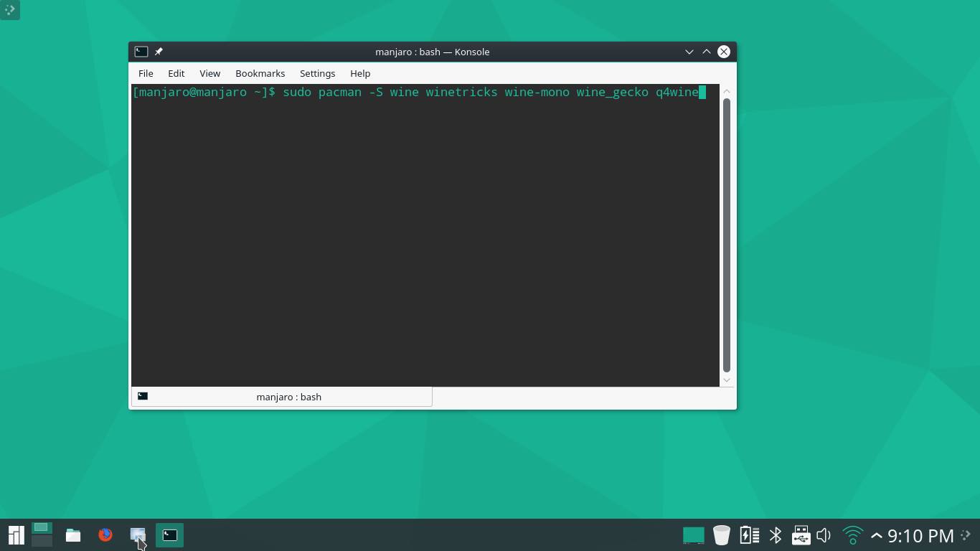
Task: Click the terminal scrollbar
Action: [x=726, y=237]
